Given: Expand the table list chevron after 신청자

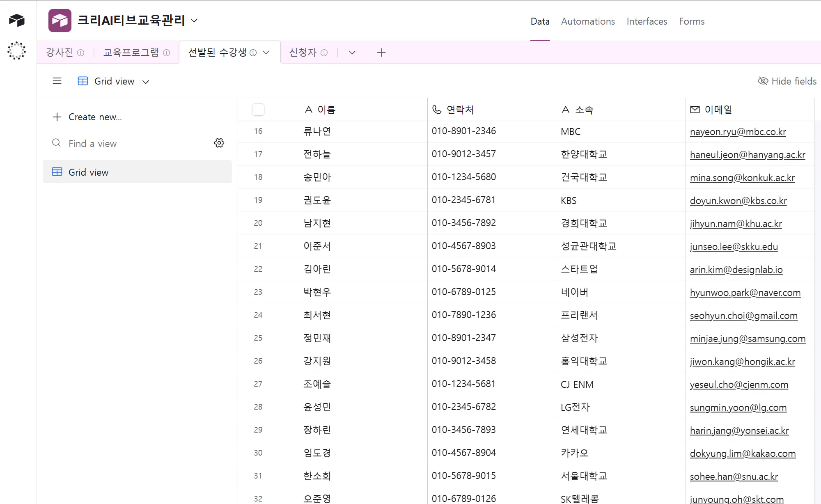Looking at the screenshot, I should [352, 53].
